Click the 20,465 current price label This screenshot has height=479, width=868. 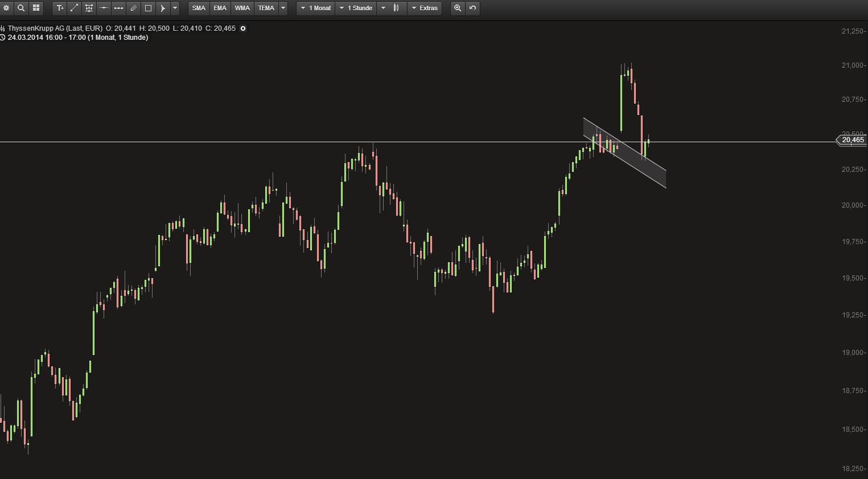tap(852, 140)
